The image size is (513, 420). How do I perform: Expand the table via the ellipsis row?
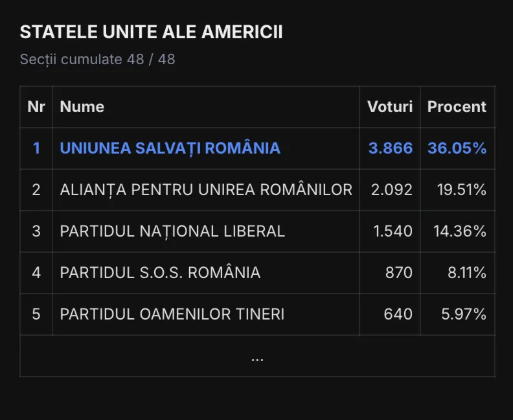pyautogui.click(x=257, y=356)
